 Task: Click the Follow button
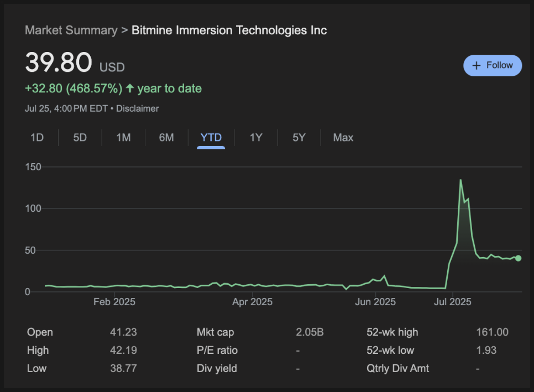coord(493,65)
